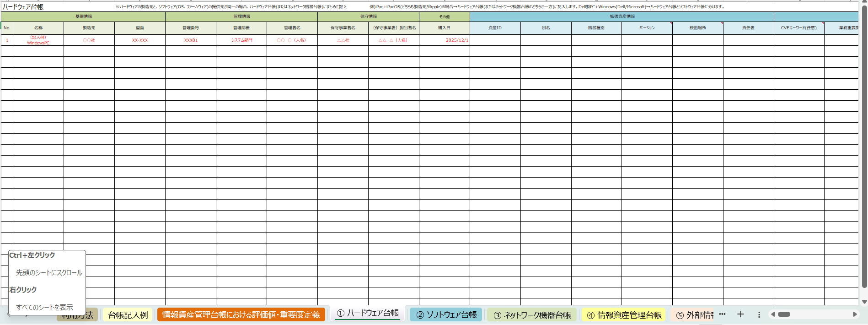Click the (記入例) WindowsPC cell
This screenshot has width=868, height=325.
click(x=38, y=40)
